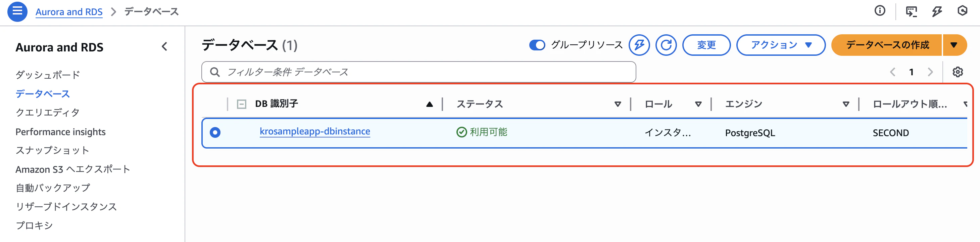Click the 変更 button
This screenshot has width=980, height=242.
tap(706, 45)
